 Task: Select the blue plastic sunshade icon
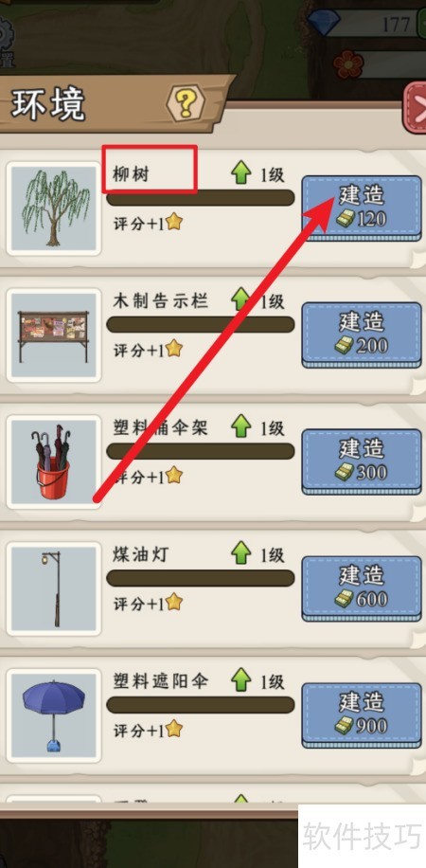click(x=54, y=714)
